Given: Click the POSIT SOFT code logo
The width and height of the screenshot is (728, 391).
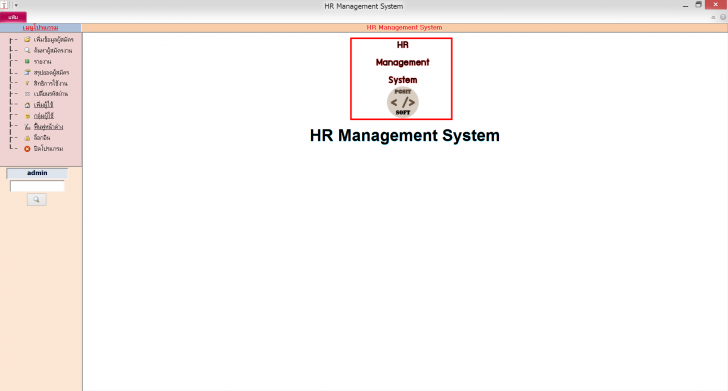Looking at the screenshot, I should click(x=403, y=102).
